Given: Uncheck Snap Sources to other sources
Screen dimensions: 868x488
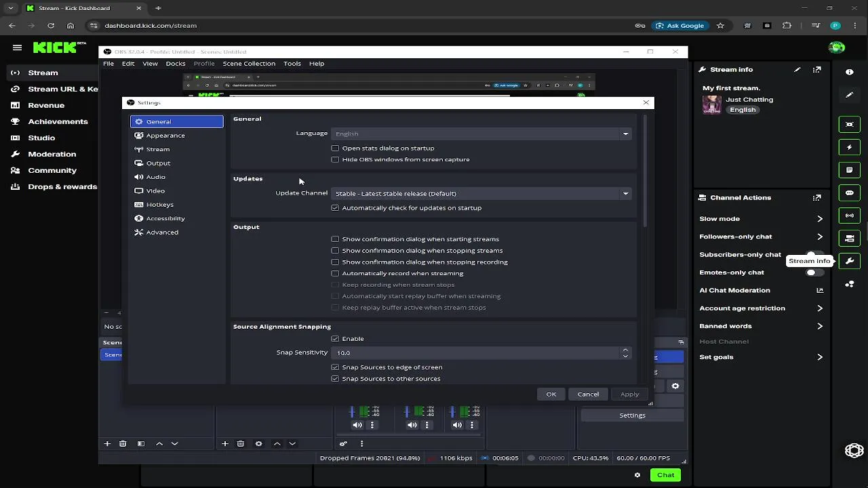Looking at the screenshot, I should coord(335,378).
